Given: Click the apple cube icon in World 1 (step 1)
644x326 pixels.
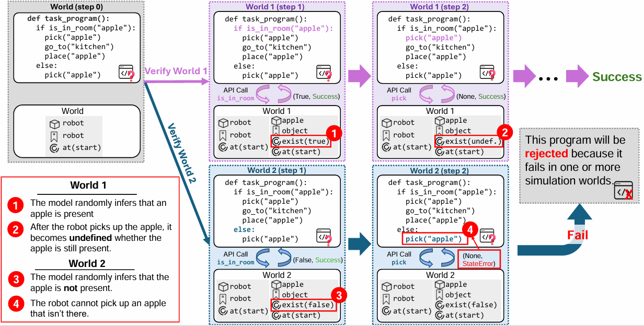Looking at the screenshot, I should click(277, 121).
